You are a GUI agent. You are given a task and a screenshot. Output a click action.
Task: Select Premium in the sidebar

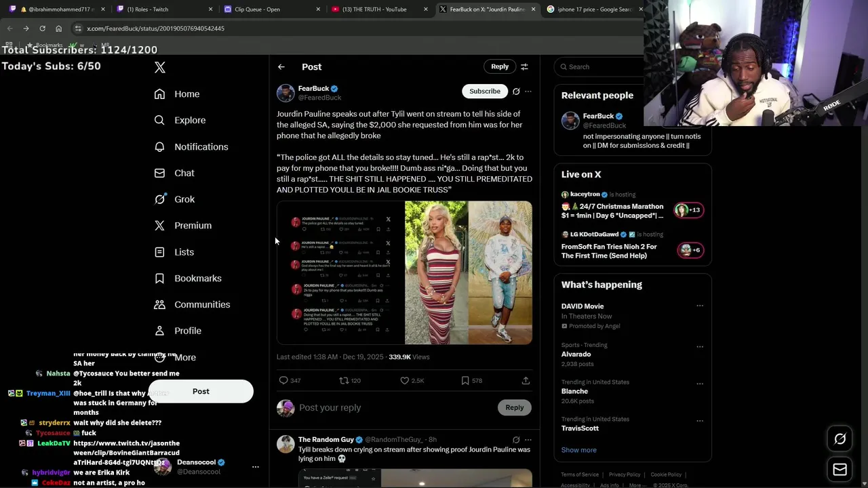pyautogui.click(x=182, y=226)
